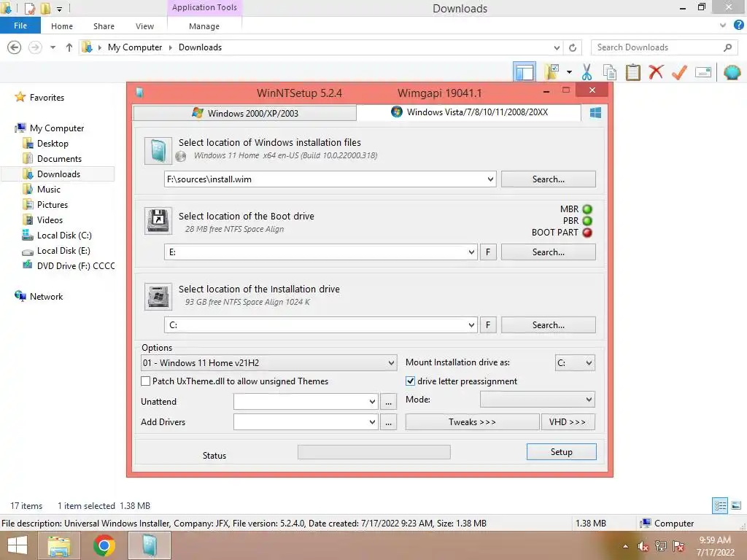Open Google Chrome from the taskbar
The image size is (747, 560).
point(104,545)
